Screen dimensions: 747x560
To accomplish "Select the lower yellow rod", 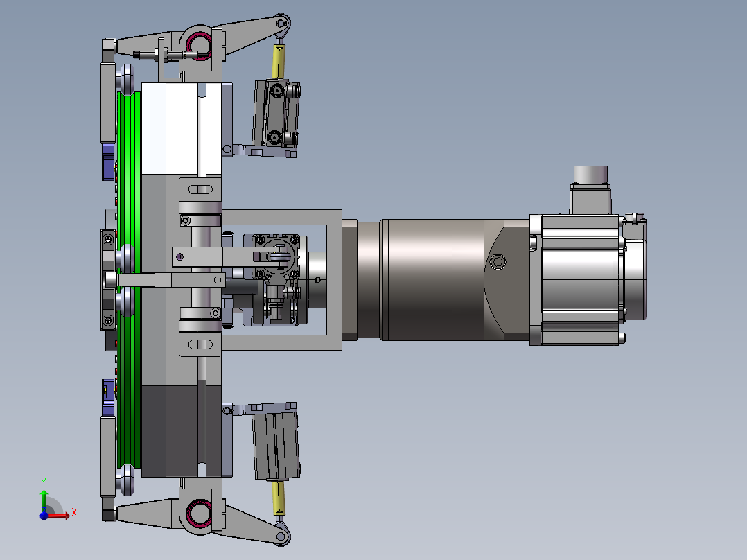I will click(x=279, y=498).
